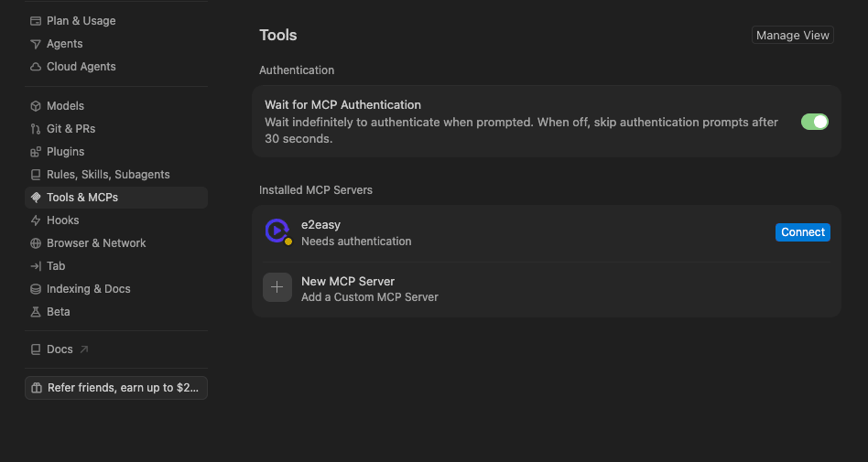This screenshot has width=868, height=462.
Task: Click the Needs authentication status text
Action: pos(356,242)
